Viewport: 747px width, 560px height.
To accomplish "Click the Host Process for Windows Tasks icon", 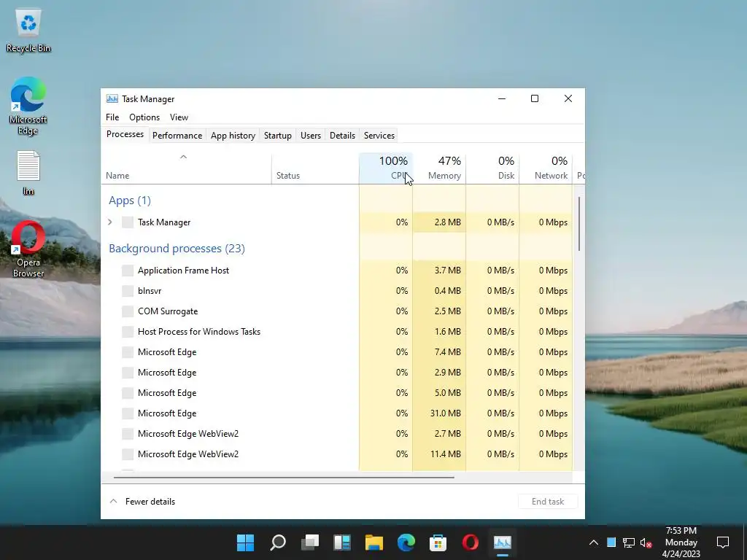I will pyautogui.click(x=128, y=332).
